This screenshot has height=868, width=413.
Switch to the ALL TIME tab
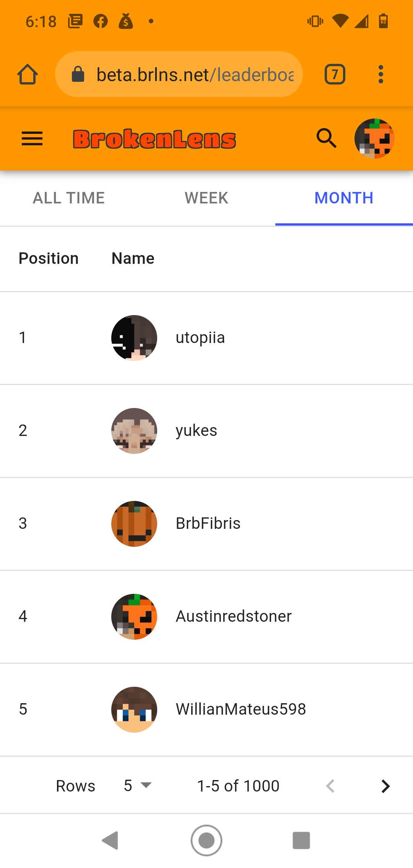point(69,198)
